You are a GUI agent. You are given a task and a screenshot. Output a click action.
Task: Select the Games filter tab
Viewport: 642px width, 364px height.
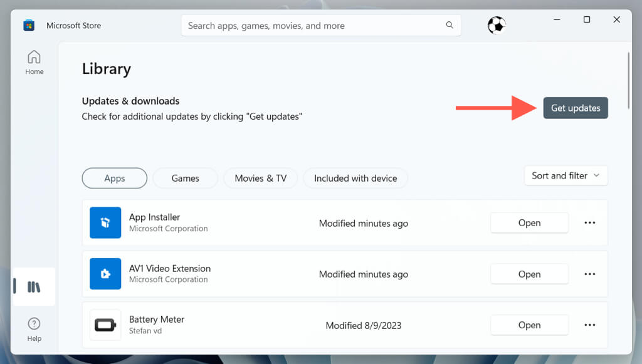185,179
